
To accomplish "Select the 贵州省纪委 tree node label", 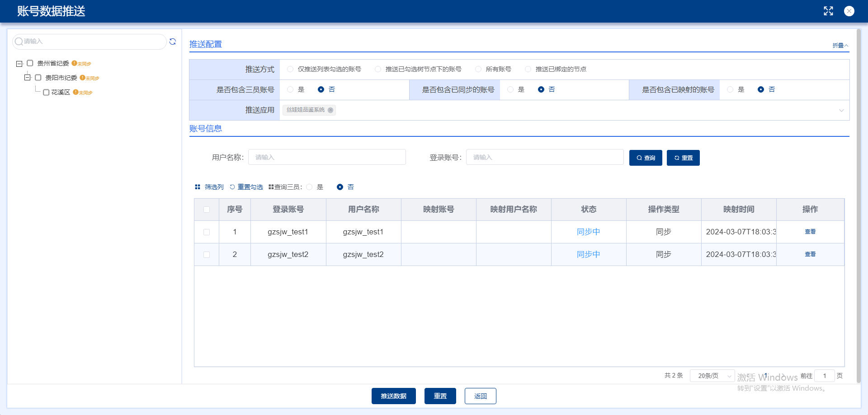I will (x=53, y=63).
